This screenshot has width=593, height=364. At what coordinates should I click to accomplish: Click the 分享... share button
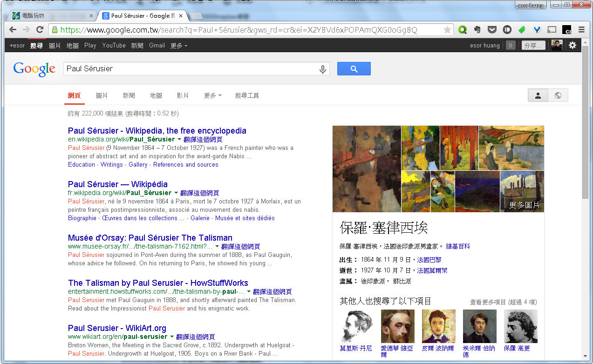pyautogui.click(x=533, y=45)
